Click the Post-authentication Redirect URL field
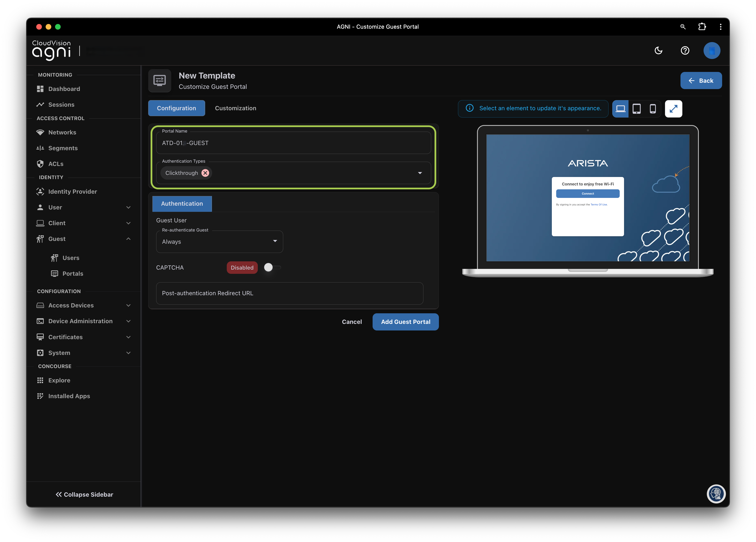 tap(289, 293)
